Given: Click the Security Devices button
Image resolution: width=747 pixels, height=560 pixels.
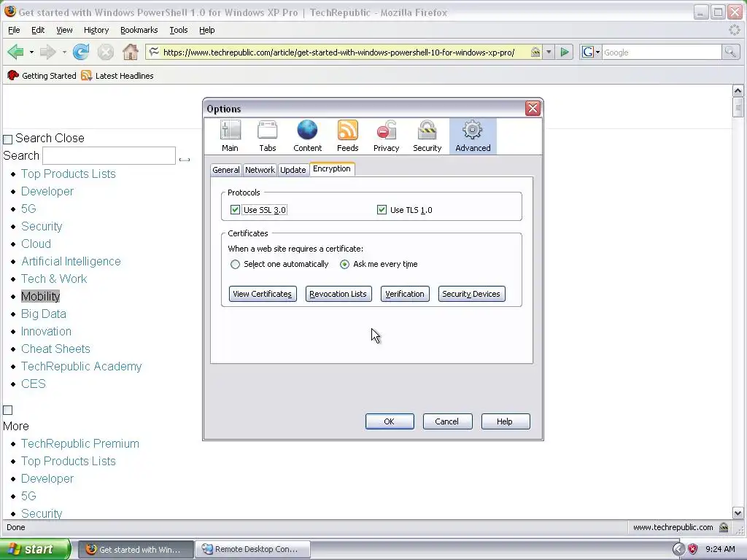Looking at the screenshot, I should tap(471, 294).
